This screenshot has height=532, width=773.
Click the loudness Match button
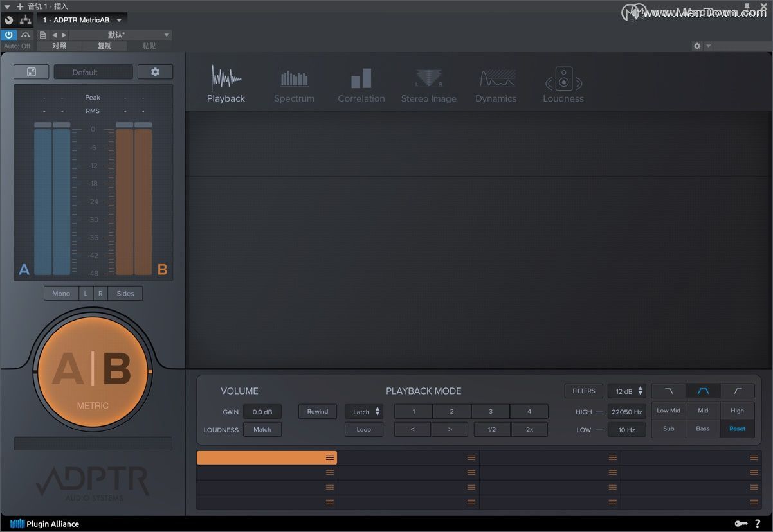262,429
